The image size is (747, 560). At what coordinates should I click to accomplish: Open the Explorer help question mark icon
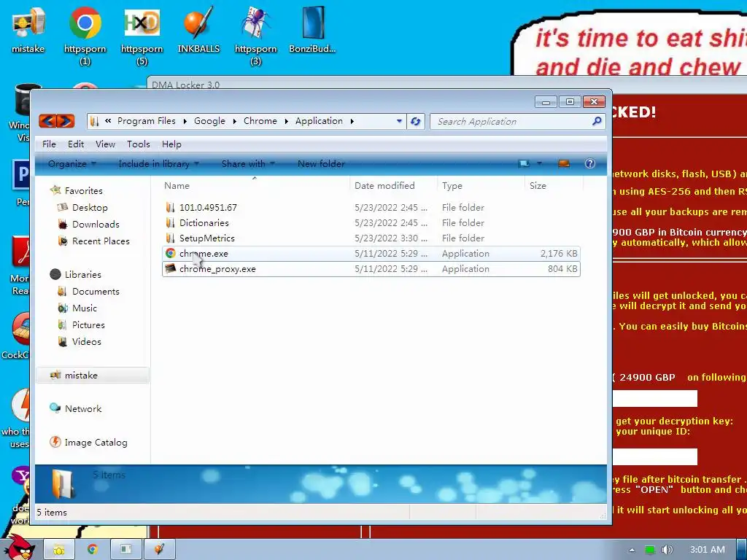[x=589, y=164]
